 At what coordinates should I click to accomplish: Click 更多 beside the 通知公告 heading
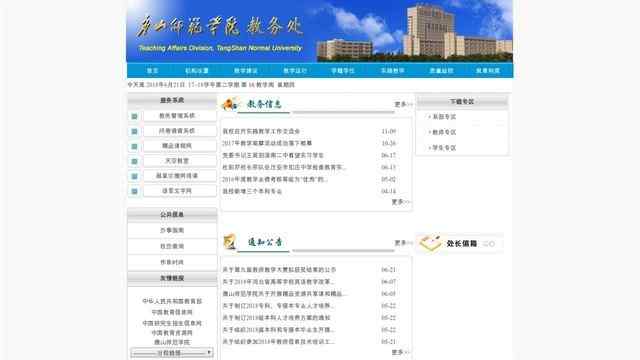[402, 243]
